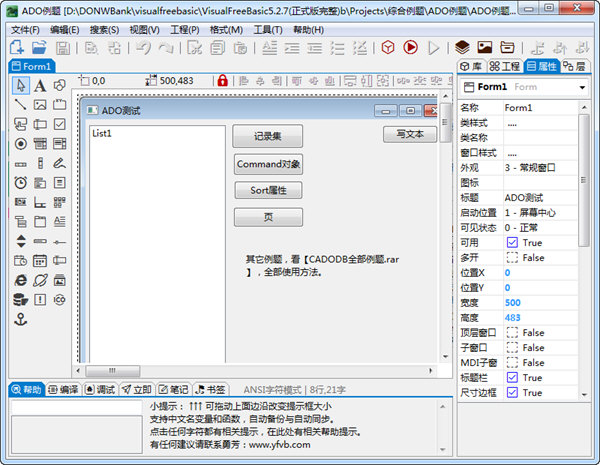The width and height of the screenshot is (600, 465).
Task: Switch to the 库 panel tab
Action: click(x=471, y=67)
